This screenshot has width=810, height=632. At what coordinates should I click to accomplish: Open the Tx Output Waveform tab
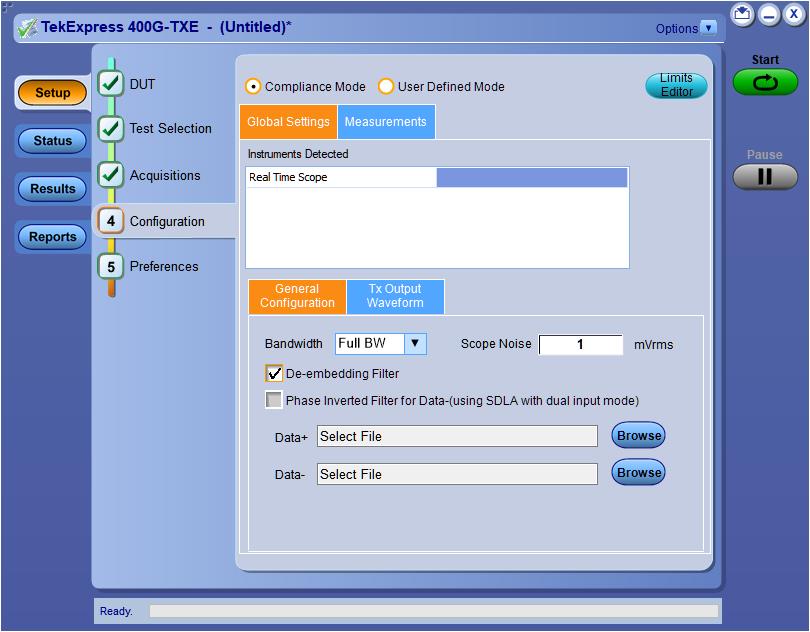395,296
